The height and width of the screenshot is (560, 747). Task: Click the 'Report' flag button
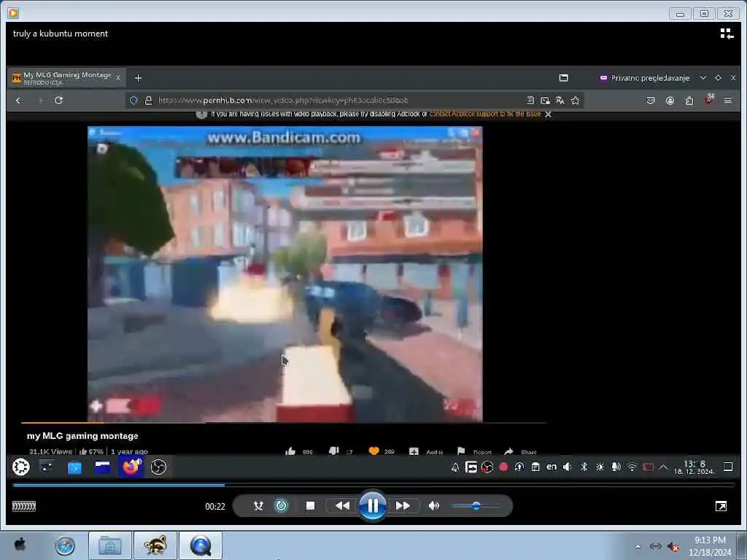(x=474, y=451)
